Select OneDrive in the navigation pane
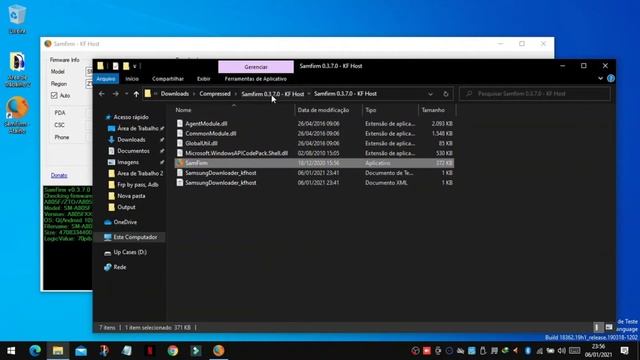This screenshot has width=640, height=360. (x=125, y=222)
